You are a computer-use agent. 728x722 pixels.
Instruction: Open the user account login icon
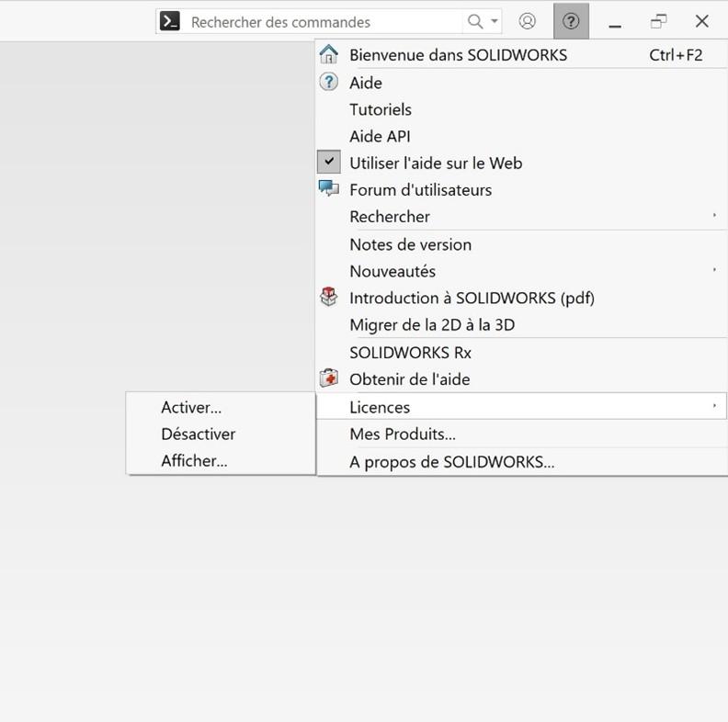pyautogui.click(x=528, y=21)
